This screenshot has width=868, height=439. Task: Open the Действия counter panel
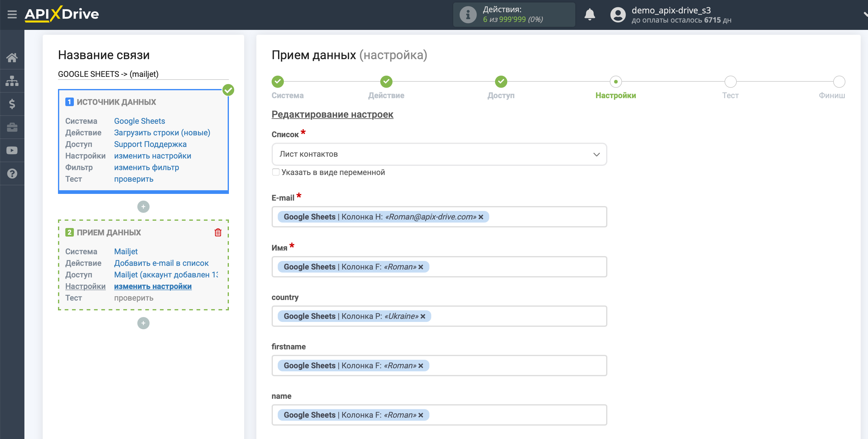(514, 14)
